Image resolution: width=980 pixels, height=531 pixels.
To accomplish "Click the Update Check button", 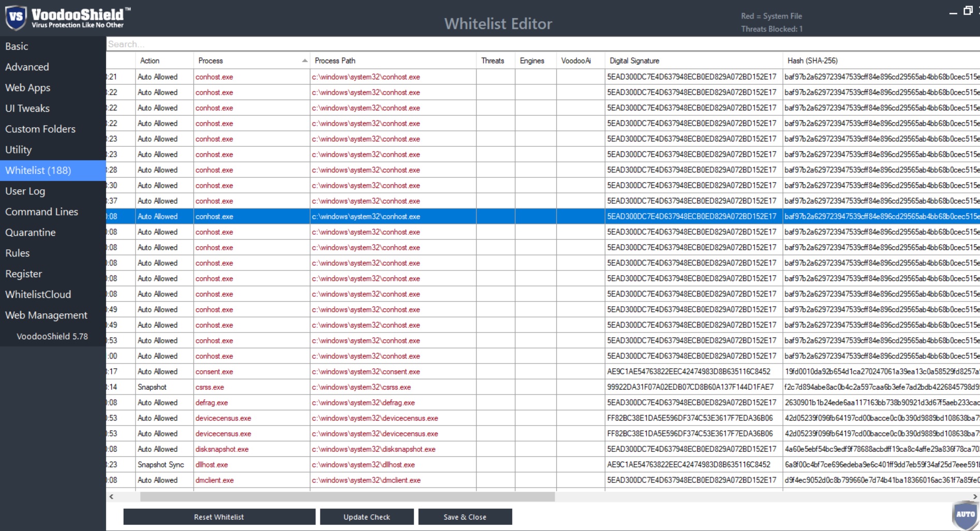I will click(x=367, y=517).
